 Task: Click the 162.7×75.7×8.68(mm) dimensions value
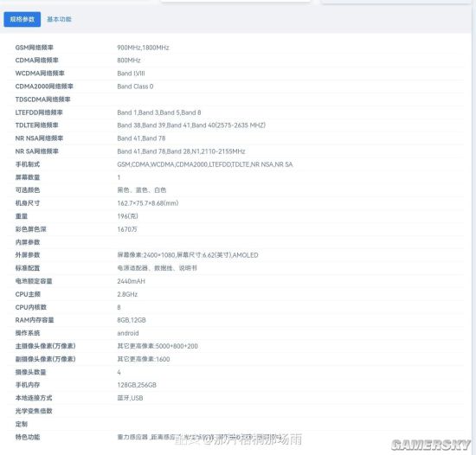148,203
